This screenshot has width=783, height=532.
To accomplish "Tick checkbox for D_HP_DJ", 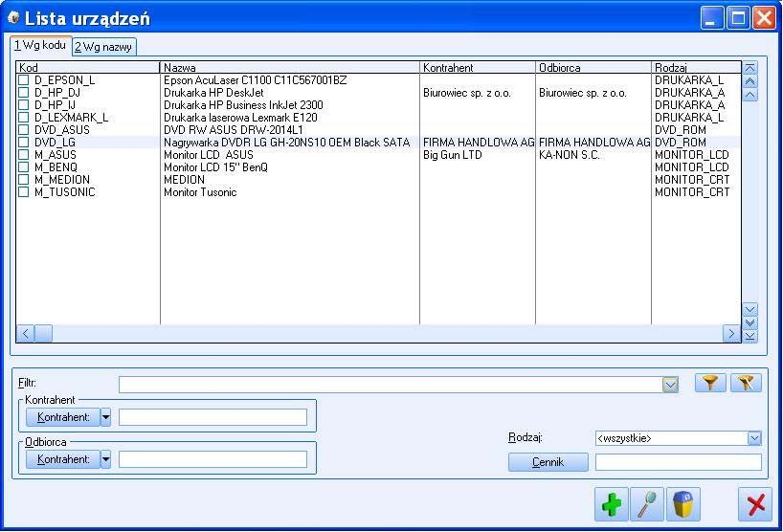I will tap(24, 92).
